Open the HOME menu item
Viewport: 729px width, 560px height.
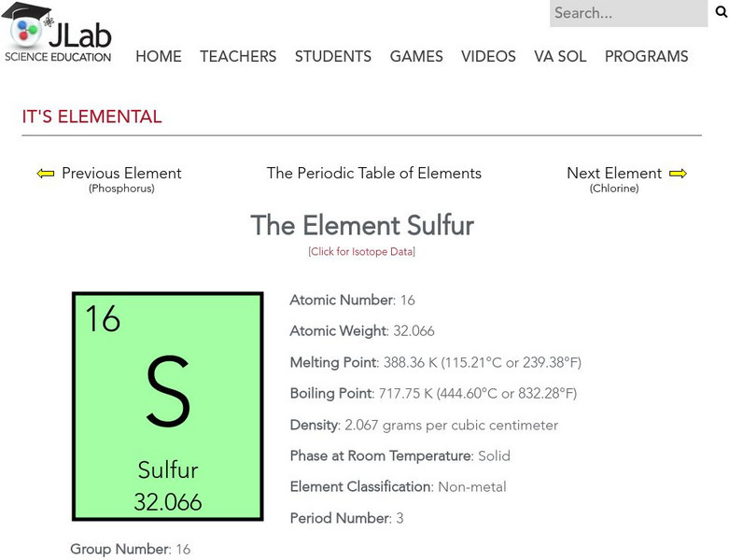point(159,57)
